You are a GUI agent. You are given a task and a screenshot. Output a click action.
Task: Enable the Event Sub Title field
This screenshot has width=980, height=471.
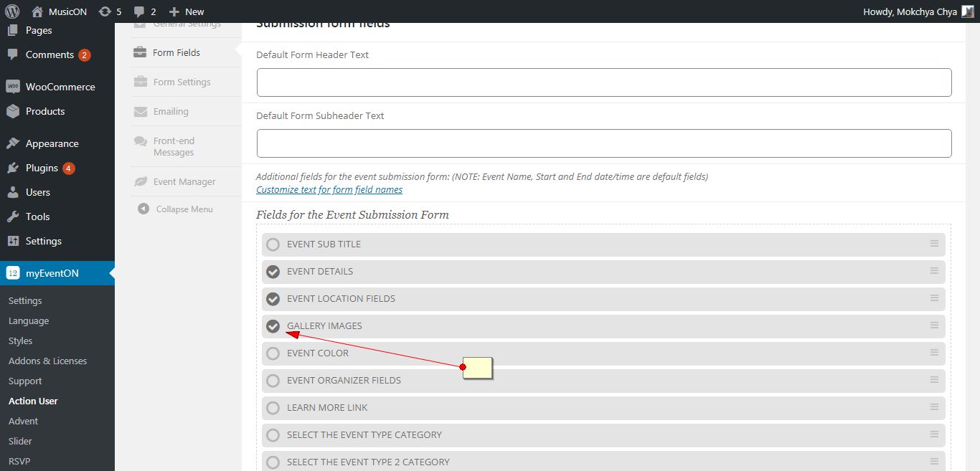pyautogui.click(x=273, y=244)
